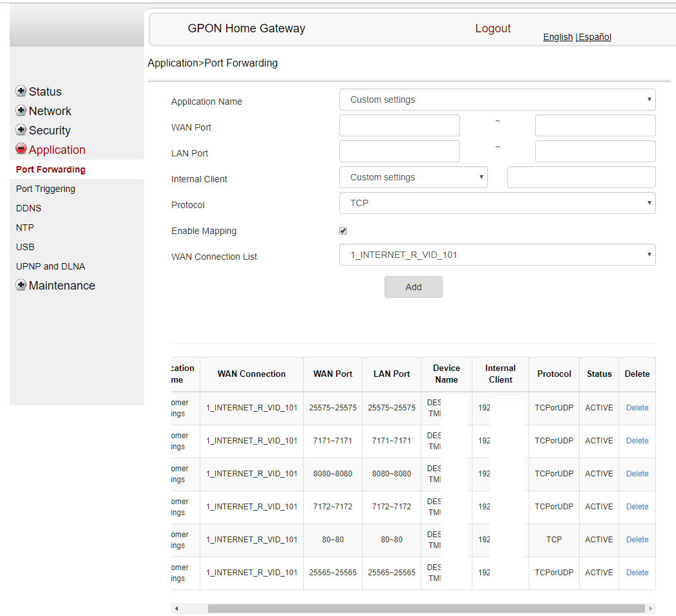Click the table's horizontal scrollbar thumb
The width and height of the screenshot is (676, 616).
427,608
